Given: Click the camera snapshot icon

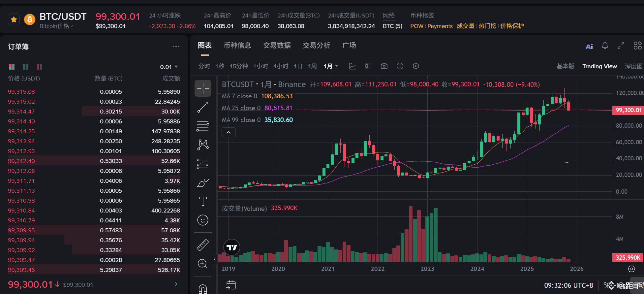Looking at the screenshot, I should tap(384, 66).
